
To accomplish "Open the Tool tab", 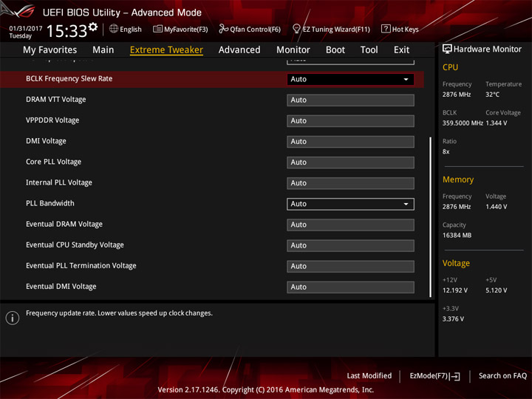I will pyautogui.click(x=369, y=50).
